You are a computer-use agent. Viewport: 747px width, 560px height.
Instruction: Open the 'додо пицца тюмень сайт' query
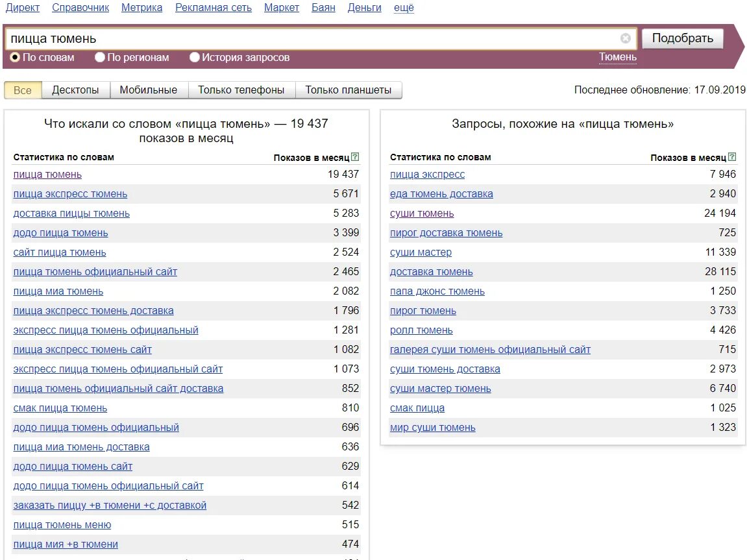[73, 467]
